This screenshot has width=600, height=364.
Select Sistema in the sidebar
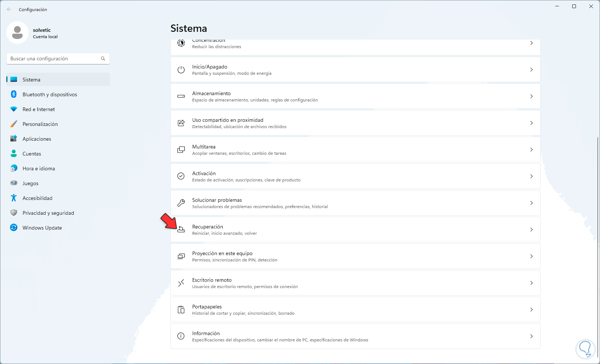tap(31, 80)
